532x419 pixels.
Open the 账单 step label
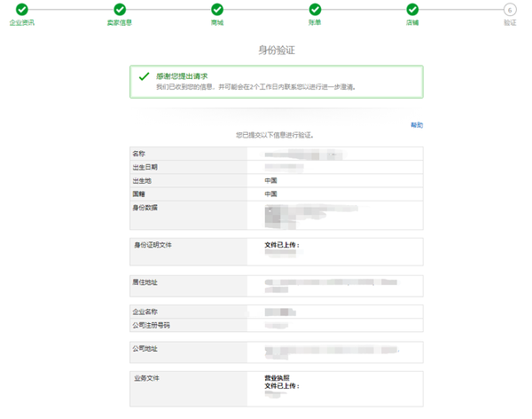click(x=315, y=23)
